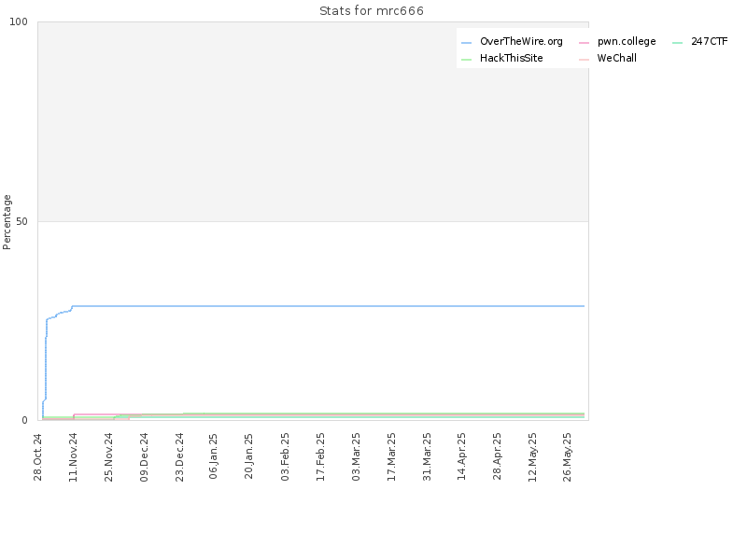
Task: Click the 14.Apr.25 date label
Action: 461,456
